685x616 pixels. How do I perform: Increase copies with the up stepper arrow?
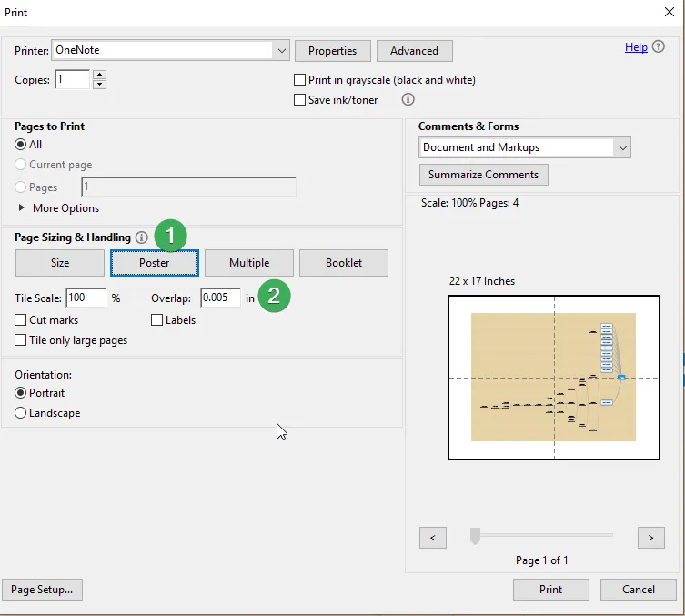[99, 75]
